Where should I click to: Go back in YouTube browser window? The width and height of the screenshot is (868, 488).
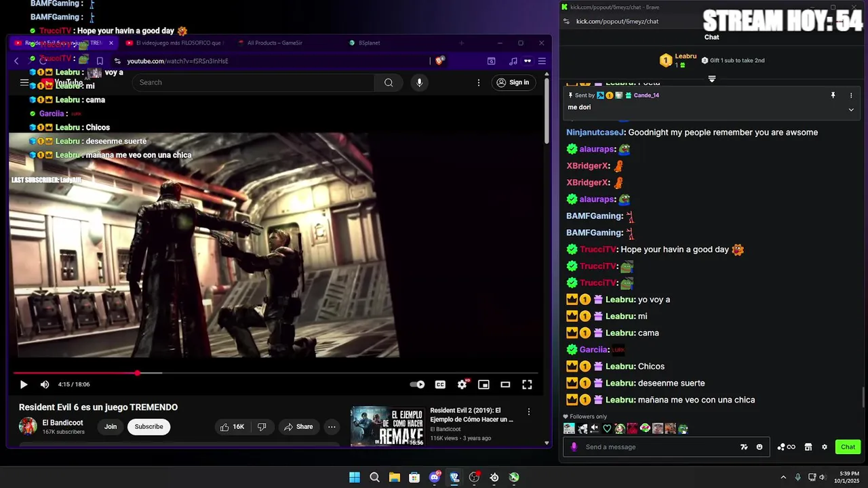pos(16,61)
